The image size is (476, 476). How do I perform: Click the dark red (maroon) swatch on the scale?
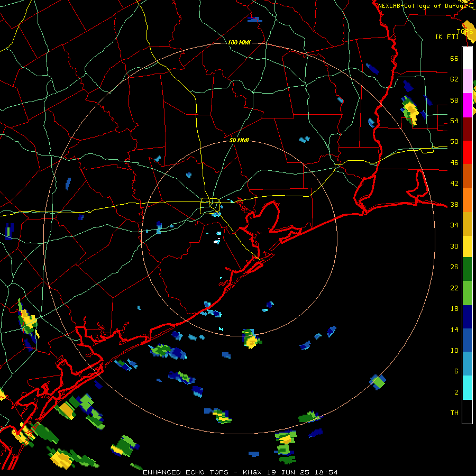tap(467, 129)
